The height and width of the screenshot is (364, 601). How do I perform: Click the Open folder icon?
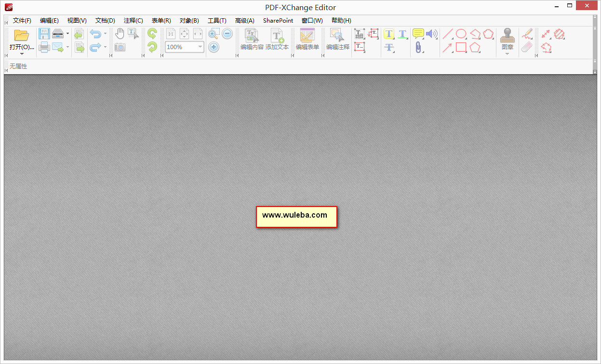pyautogui.click(x=22, y=35)
